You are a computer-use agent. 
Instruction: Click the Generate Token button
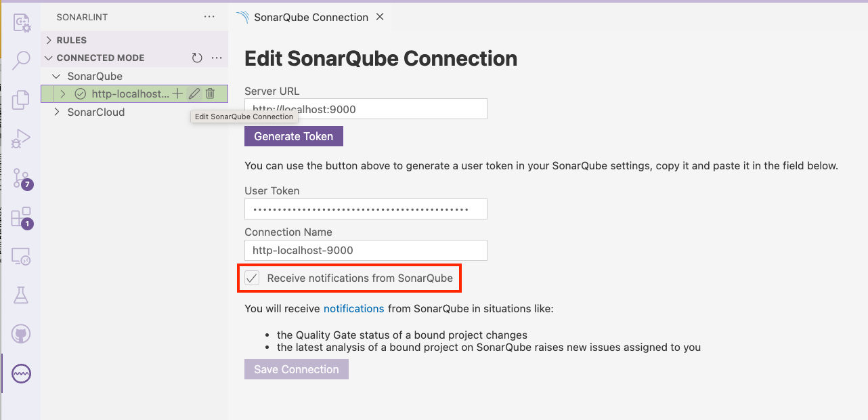coord(294,136)
